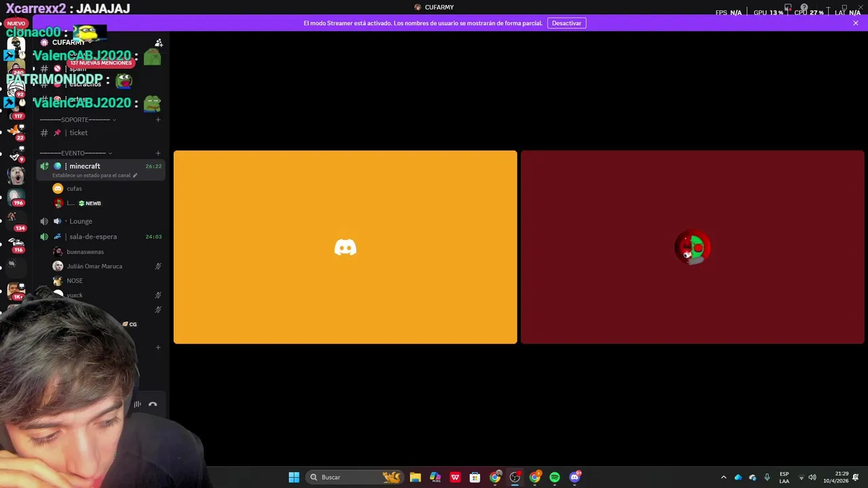Join the Lounge voice channel
Image resolution: width=868 pixels, height=488 pixels.
click(x=100, y=221)
